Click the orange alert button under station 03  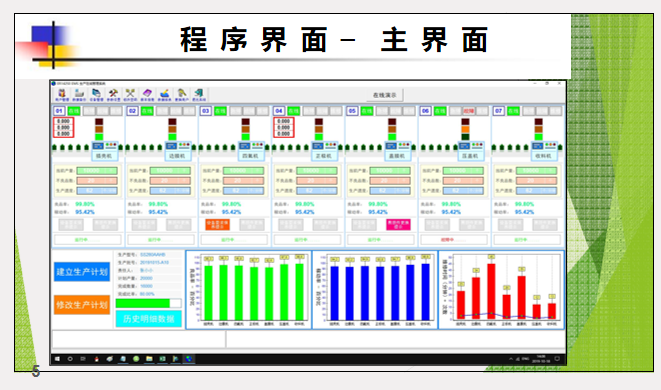click(218, 224)
